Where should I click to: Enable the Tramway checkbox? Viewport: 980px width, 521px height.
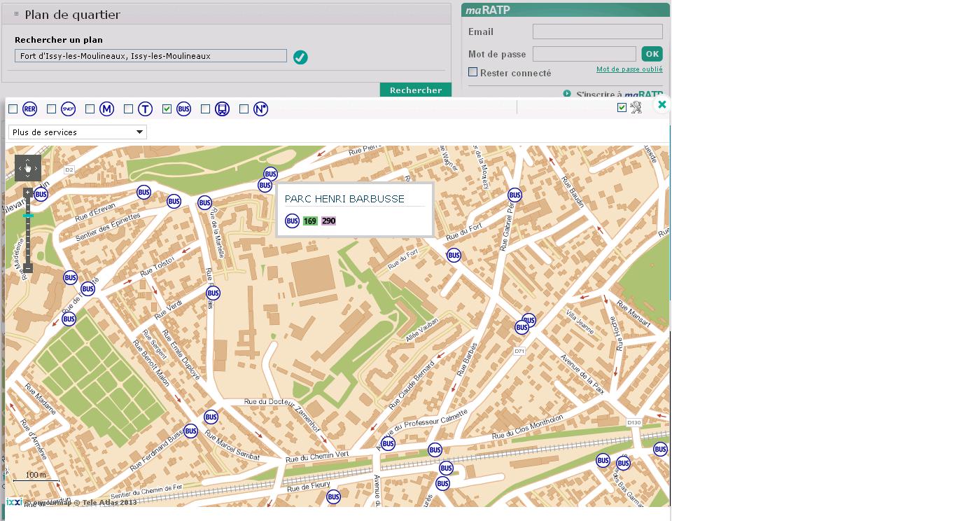point(128,109)
